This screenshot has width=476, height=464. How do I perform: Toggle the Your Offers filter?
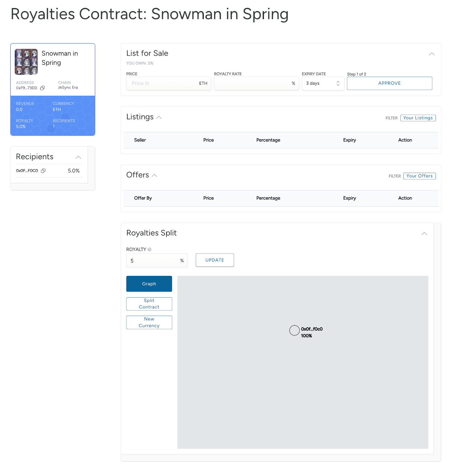coord(419,176)
